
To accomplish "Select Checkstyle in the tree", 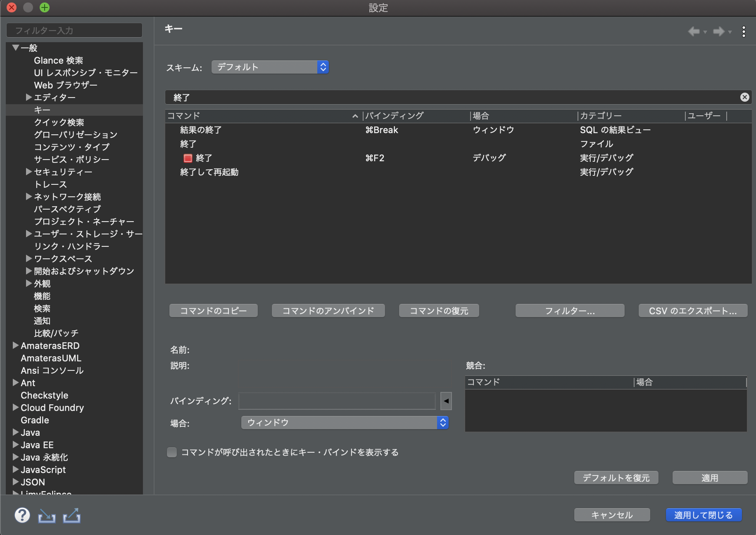I will click(x=45, y=395).
